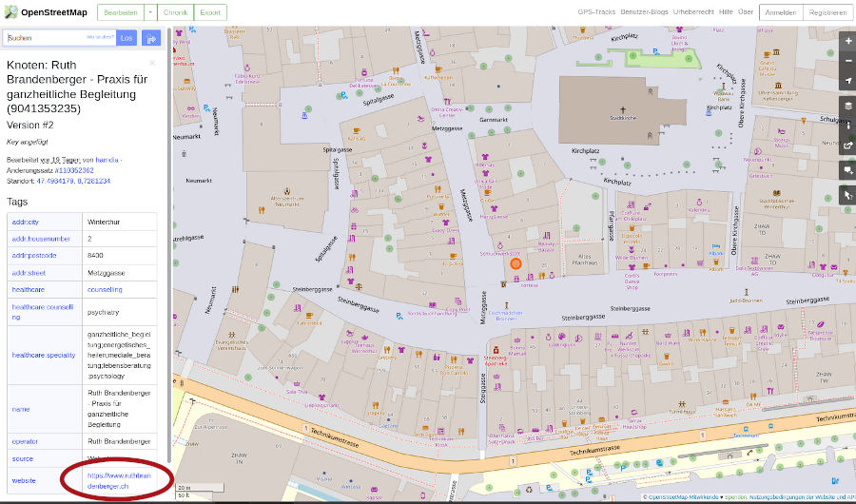Click the Anmelden login button

(781, 12)
